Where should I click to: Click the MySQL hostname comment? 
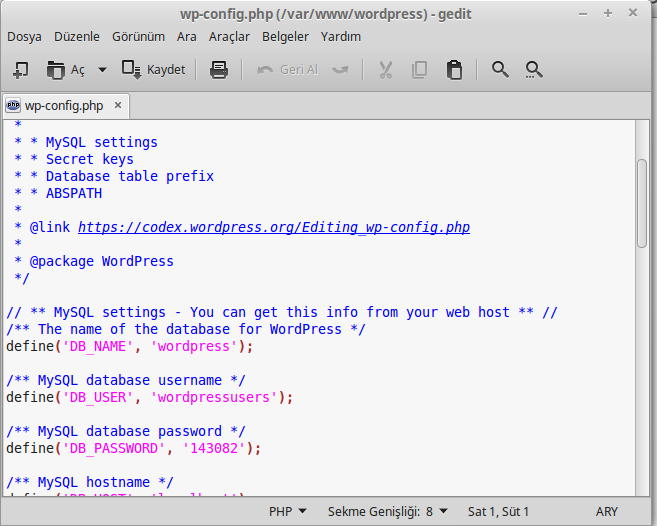pyautogui.click(x=90, y=482)
